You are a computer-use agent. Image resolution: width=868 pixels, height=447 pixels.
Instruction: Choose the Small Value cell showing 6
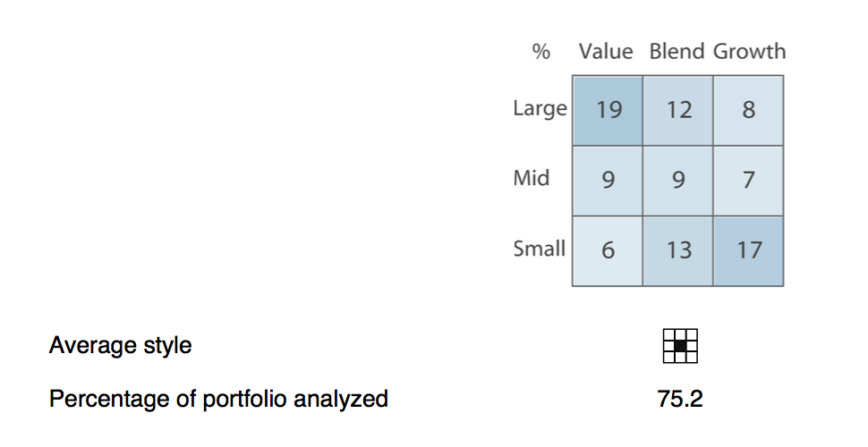click(x=608, y=251)
